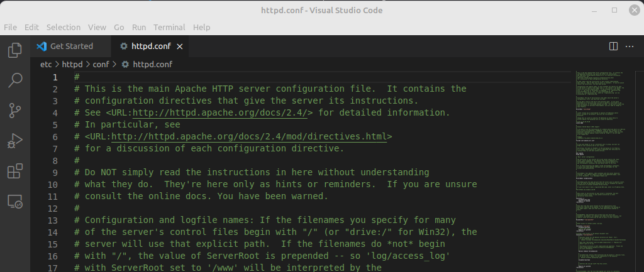Click the minimap code overview
Viewport: 644px width, 272px height.
605,157
